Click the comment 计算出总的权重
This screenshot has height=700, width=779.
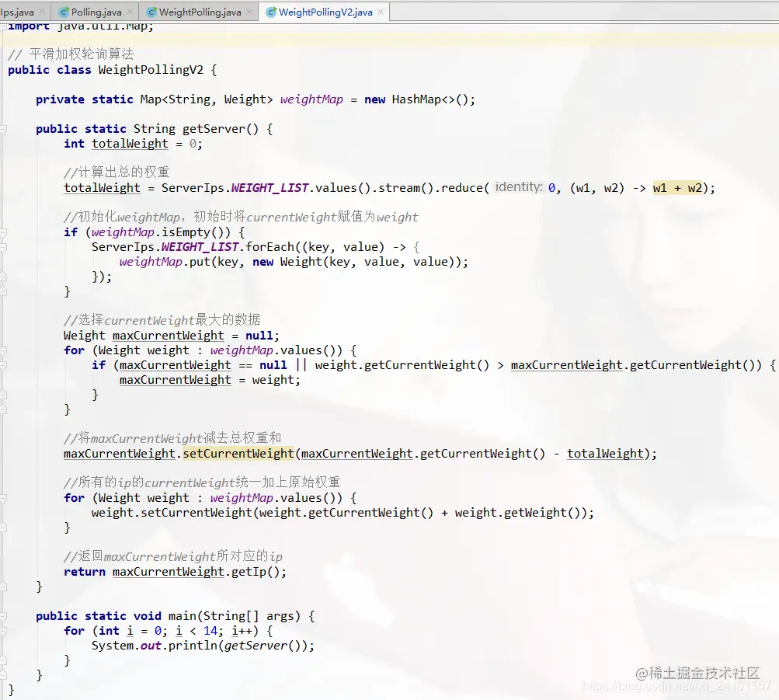click(x=117, y=172)
